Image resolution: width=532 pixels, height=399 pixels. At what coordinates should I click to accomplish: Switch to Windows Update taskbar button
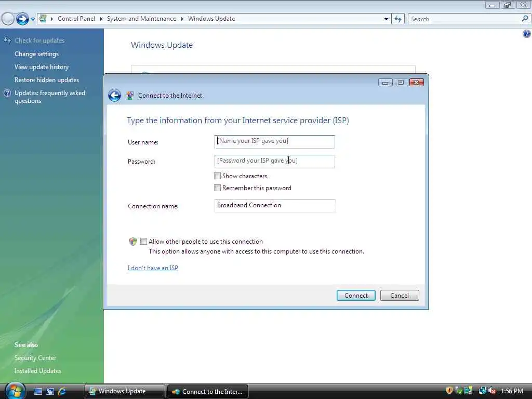(x=125, y=391)
